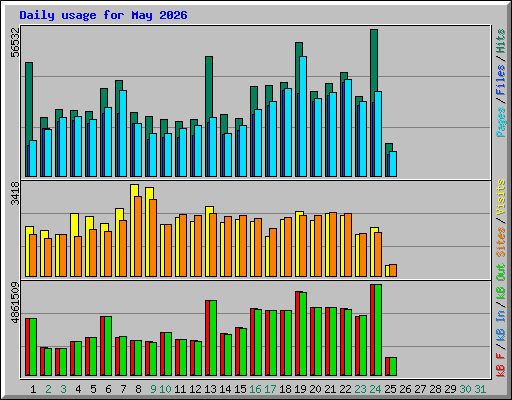Click the cyan pages bar for day 19
This screenshot has width=512, height=400.
pos(303,116)
